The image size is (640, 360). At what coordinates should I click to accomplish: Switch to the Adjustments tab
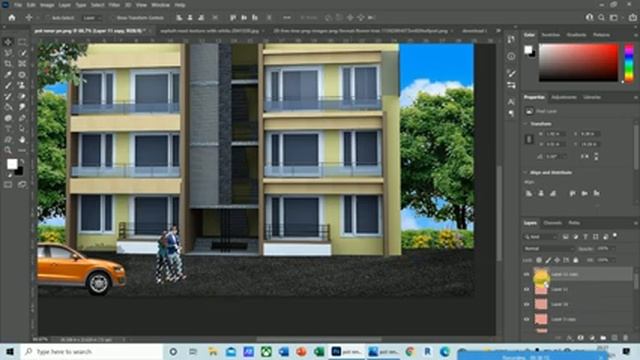[x=564, y=98]
